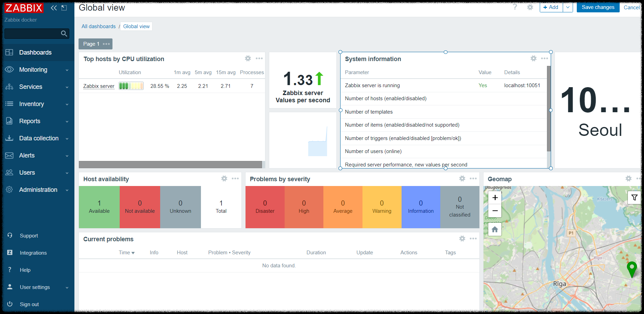Open Top hosts by CPU widget ellipsis menu
The width and height of the screenshot is (644, 314).
coord(259,59)
